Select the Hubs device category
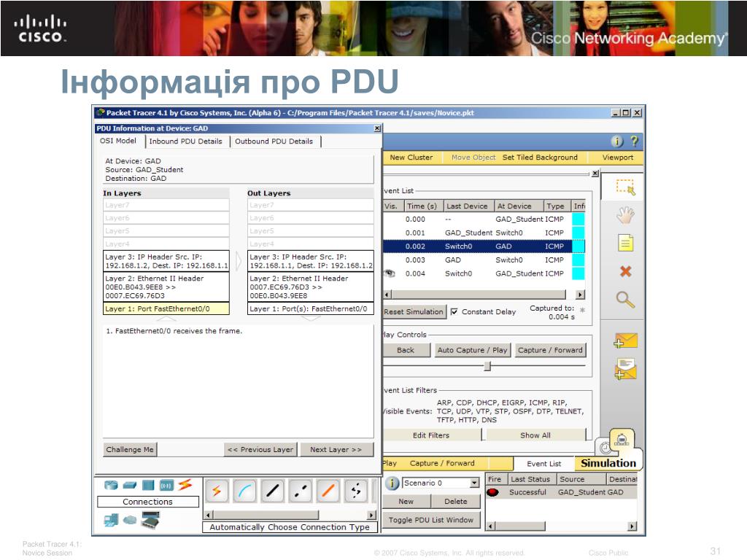Screen dimensions: 747x560 tap(148, 485)
